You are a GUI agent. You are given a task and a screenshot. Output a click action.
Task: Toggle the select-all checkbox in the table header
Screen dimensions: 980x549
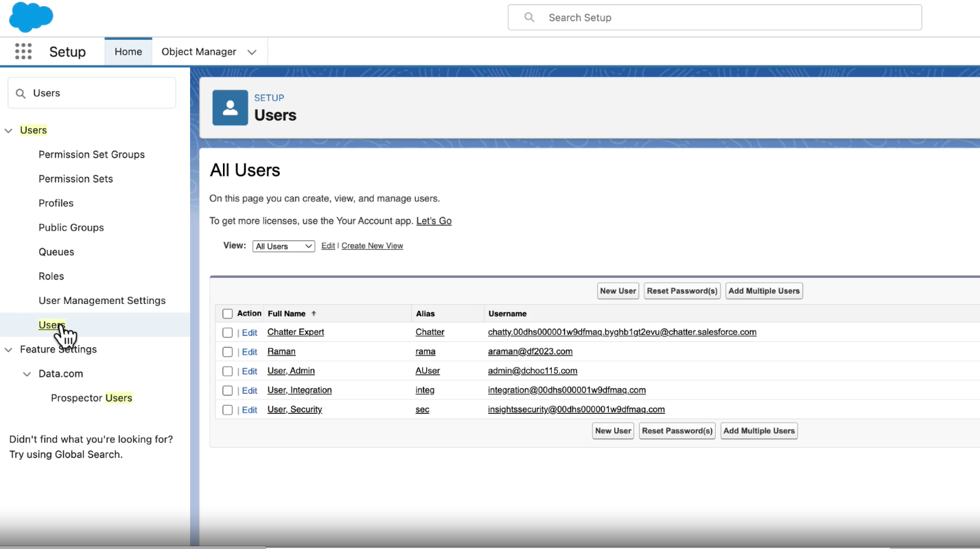(x=227, y=313)
